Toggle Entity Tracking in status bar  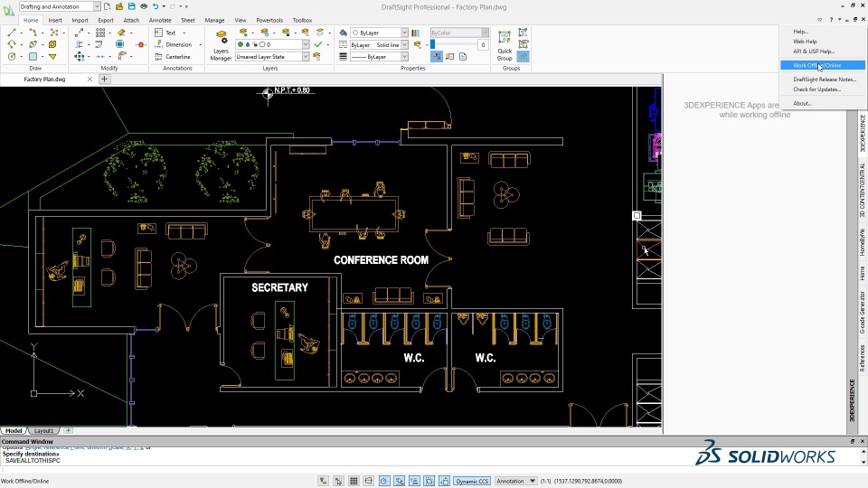(x=413, y=481)
